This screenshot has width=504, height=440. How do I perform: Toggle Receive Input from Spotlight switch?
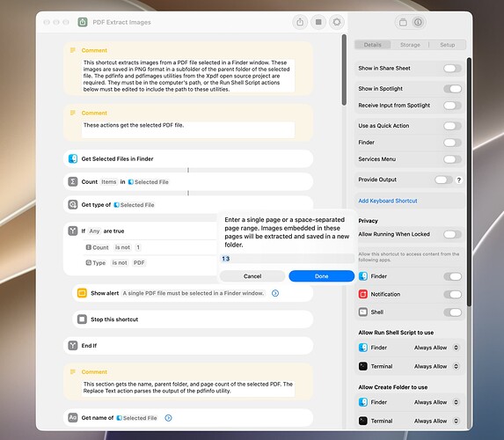coord(452,106)
